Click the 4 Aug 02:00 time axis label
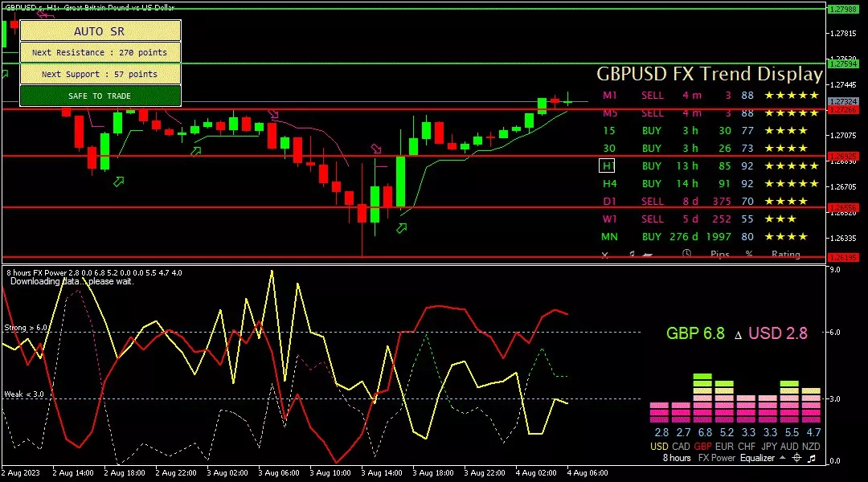 pyautogui.click(x=536, y=473)
